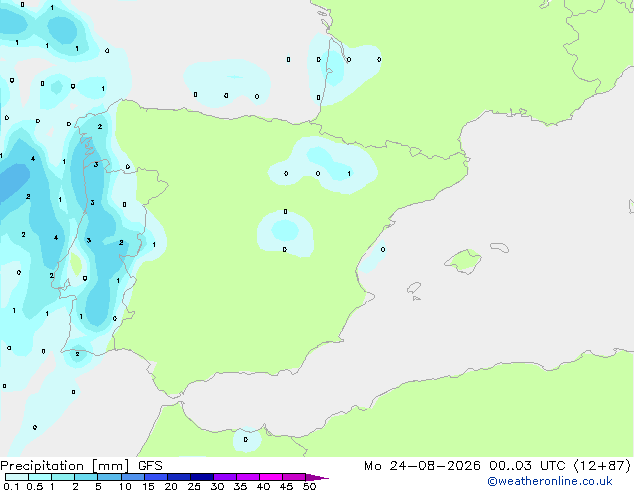Select the 2–5 mm legend color box
Image resolution: width=634 pixels, height=490 pixels.
[86, 477]
